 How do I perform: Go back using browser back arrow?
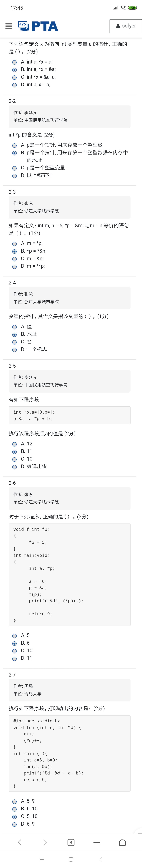point(19,842)
